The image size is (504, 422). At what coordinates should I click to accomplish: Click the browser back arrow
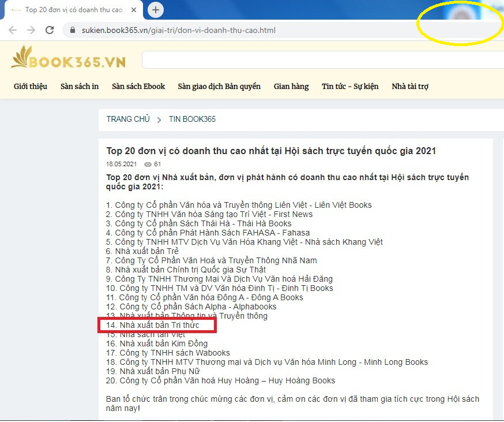(13, 30)
